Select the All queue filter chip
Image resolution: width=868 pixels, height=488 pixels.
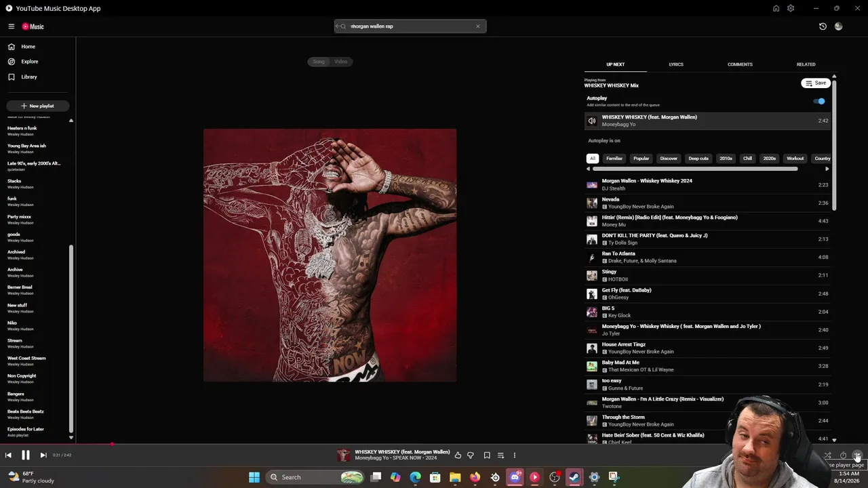click(592, 159)
